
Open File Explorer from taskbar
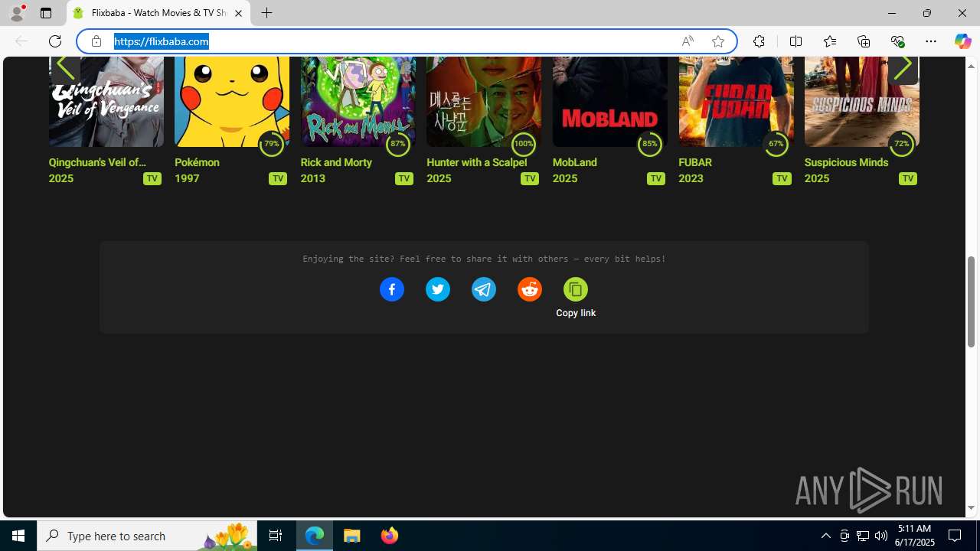352,536
